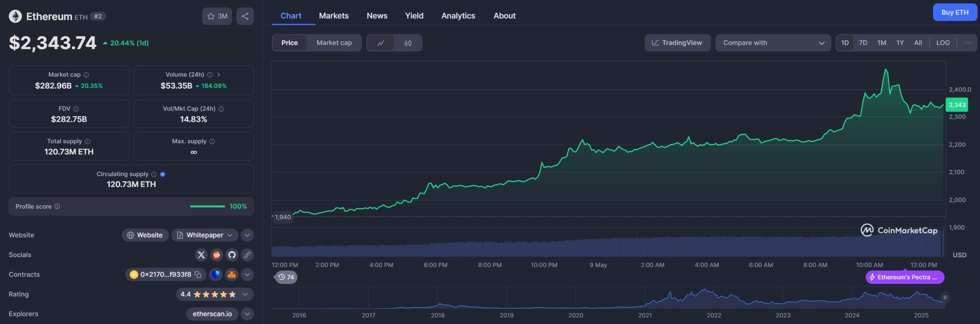980x324 pixels.
Task: Open chart more options ellipsis
Action: 968,43
